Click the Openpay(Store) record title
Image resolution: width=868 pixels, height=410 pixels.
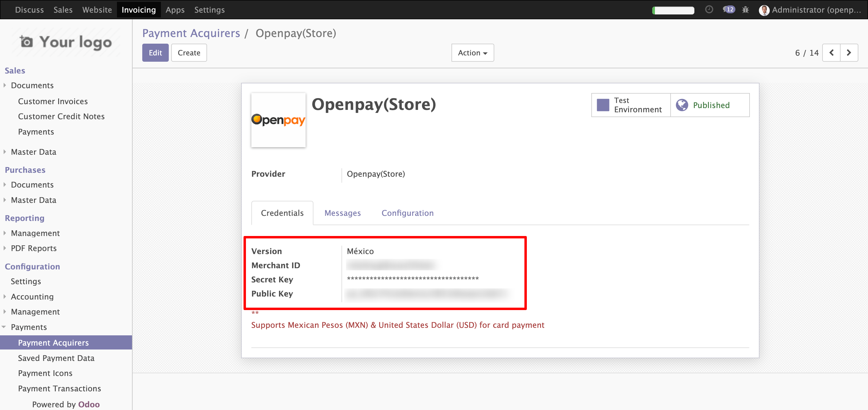pyautogui.click(x=374, y=104)
